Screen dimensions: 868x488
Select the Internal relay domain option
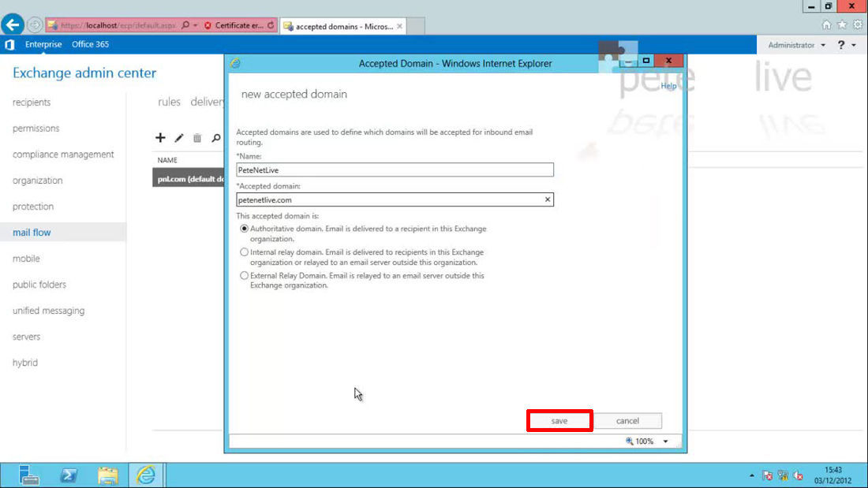tap(244, 252)
